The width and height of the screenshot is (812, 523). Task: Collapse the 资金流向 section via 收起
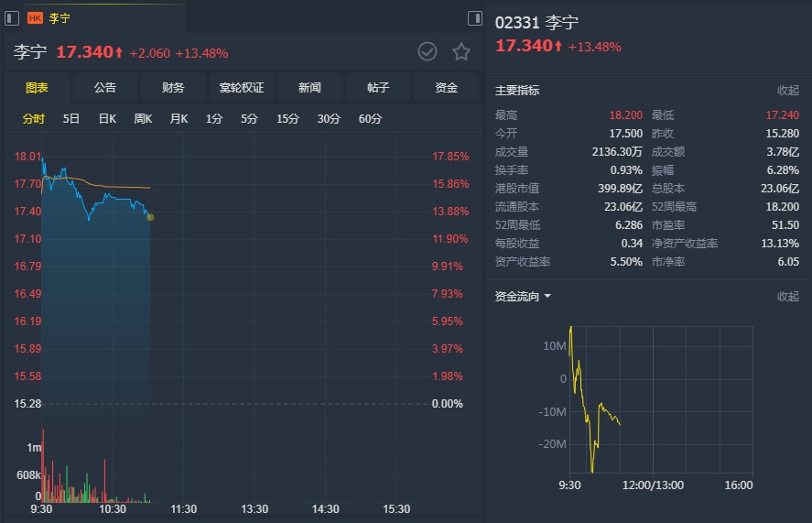pos(787,297)
